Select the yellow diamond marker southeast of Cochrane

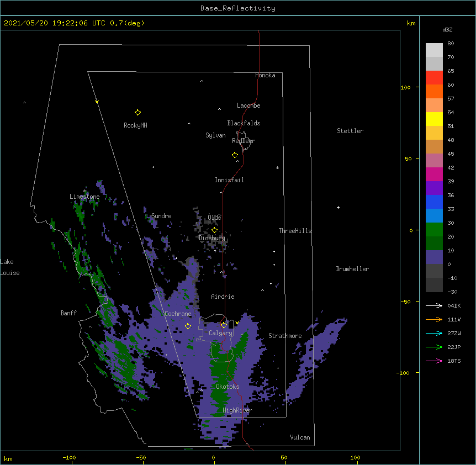click(x=188, y=326)
